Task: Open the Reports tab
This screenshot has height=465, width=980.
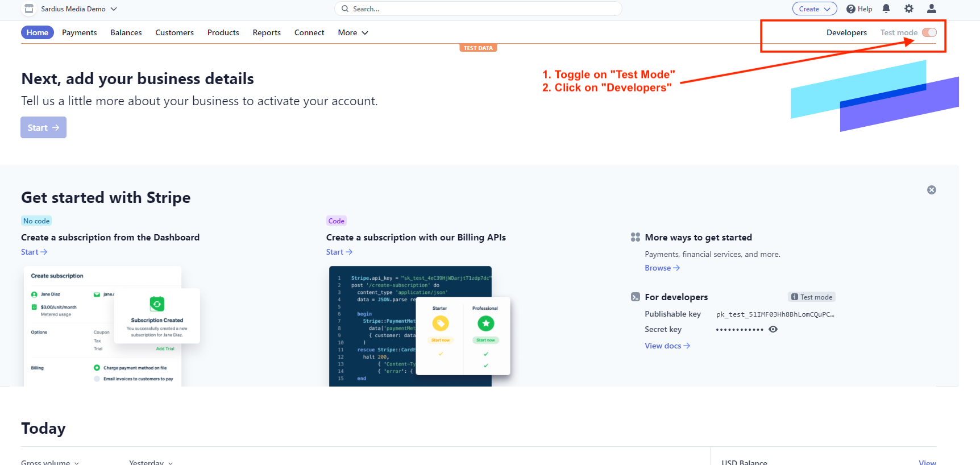Action: [267, 32]
